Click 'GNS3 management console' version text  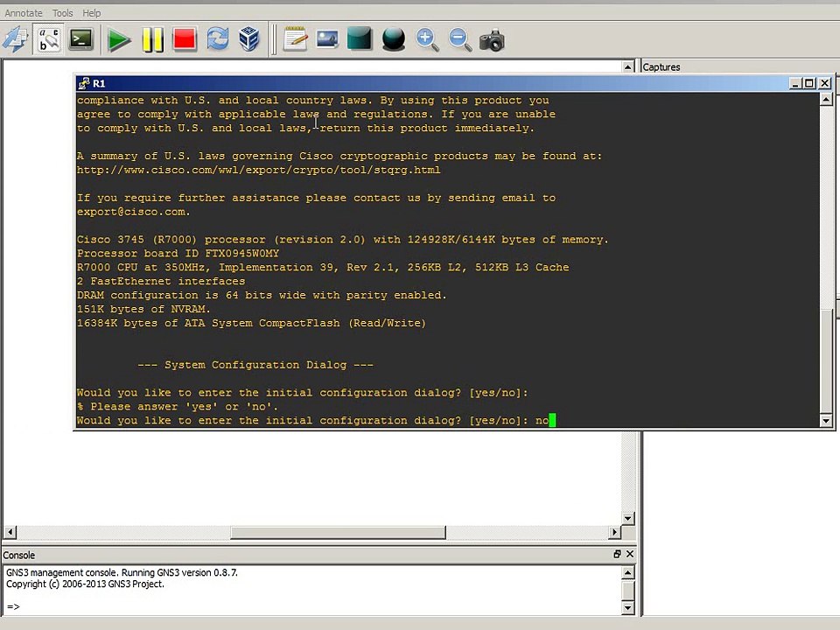click(122, 572)
